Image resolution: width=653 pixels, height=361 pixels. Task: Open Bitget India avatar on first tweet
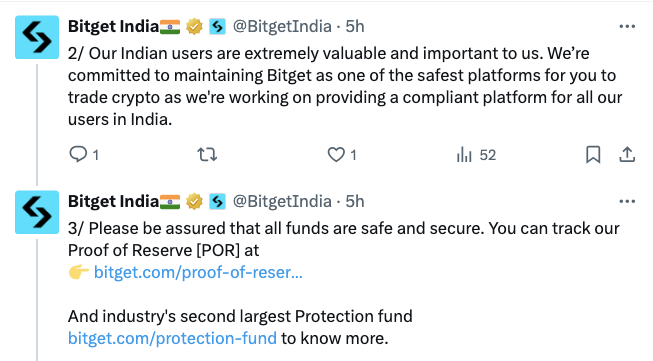[x=37, y=37]
